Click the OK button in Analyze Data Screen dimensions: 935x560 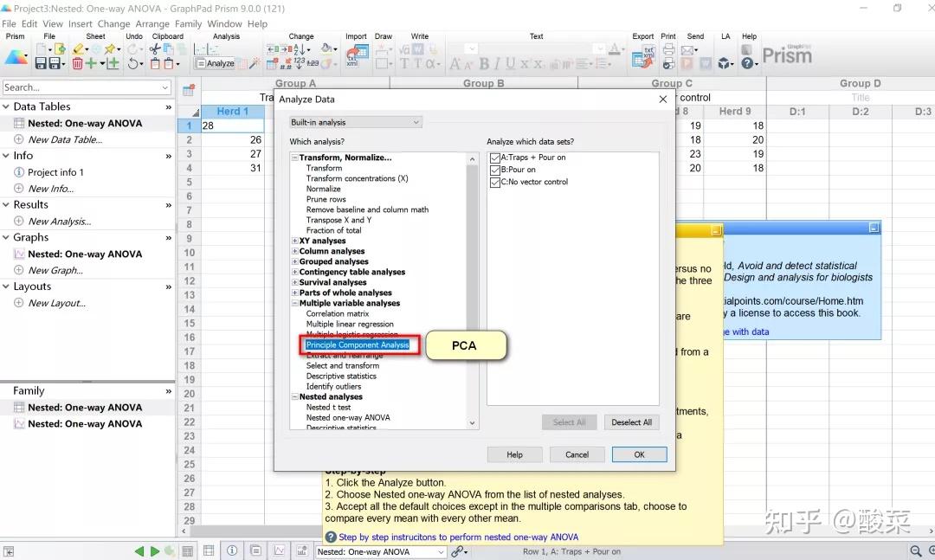pos(639,454)
